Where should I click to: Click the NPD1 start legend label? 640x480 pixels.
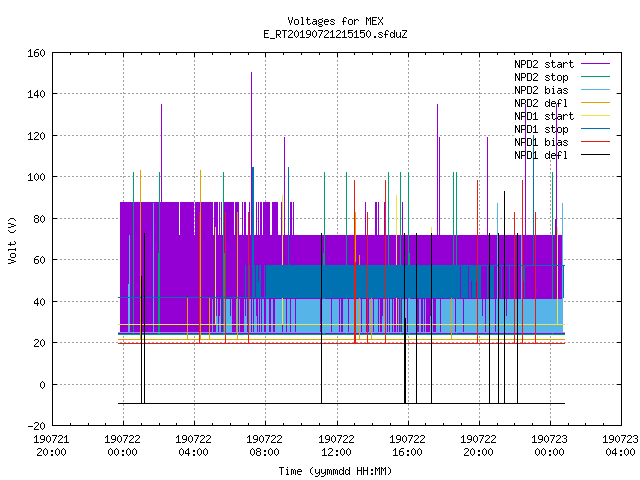[x=544, y=116]
